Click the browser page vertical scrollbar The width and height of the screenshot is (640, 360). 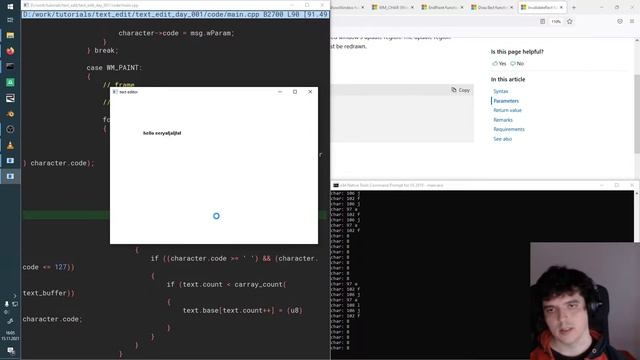(x=637, y=114)
